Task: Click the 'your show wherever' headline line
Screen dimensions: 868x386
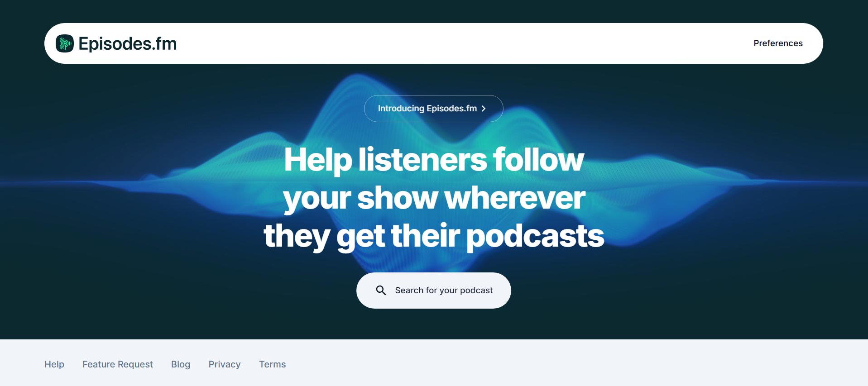Action: coord(434,198)
